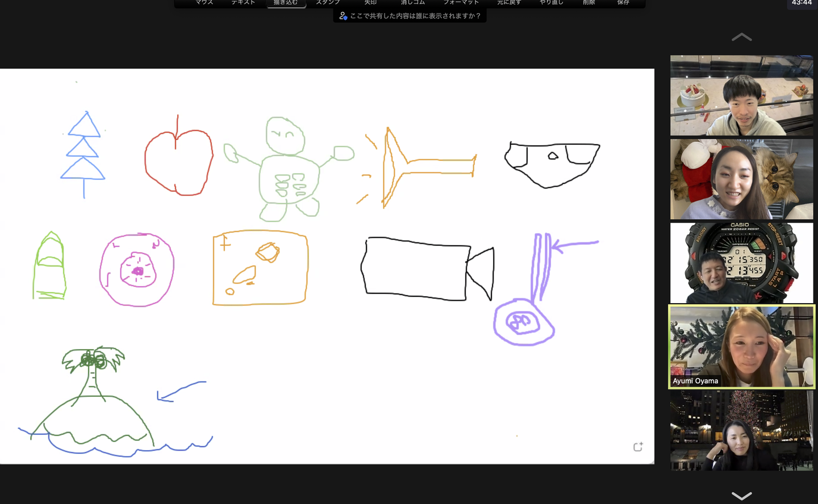The width and height of the screenshot is (818, 504).
Task: Click 元に戻す to undo last stroke
Action: 509,3
